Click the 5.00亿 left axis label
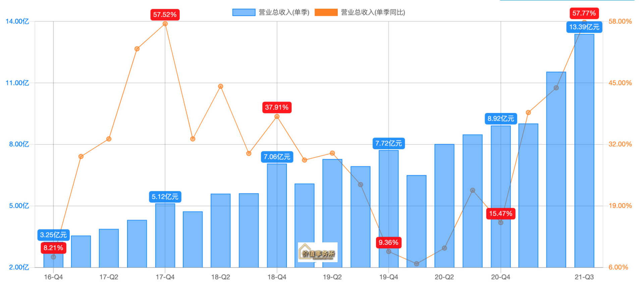The image size is (644, 290). click(19, 206)
